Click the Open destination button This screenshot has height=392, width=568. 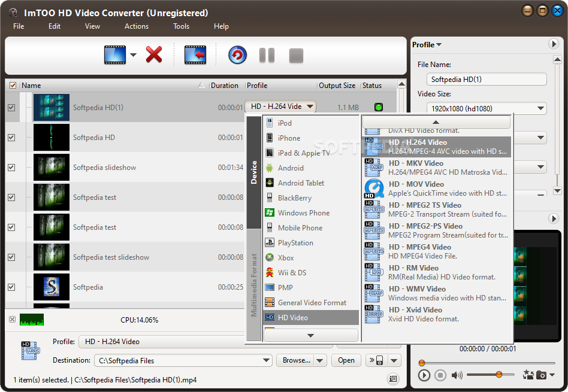[x=346, y=360]
